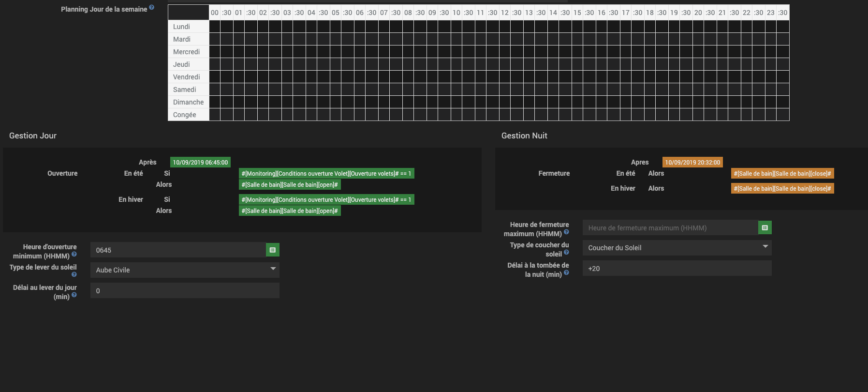Click the En hiver Ouverture volets == 1 condition

point(326,199)
